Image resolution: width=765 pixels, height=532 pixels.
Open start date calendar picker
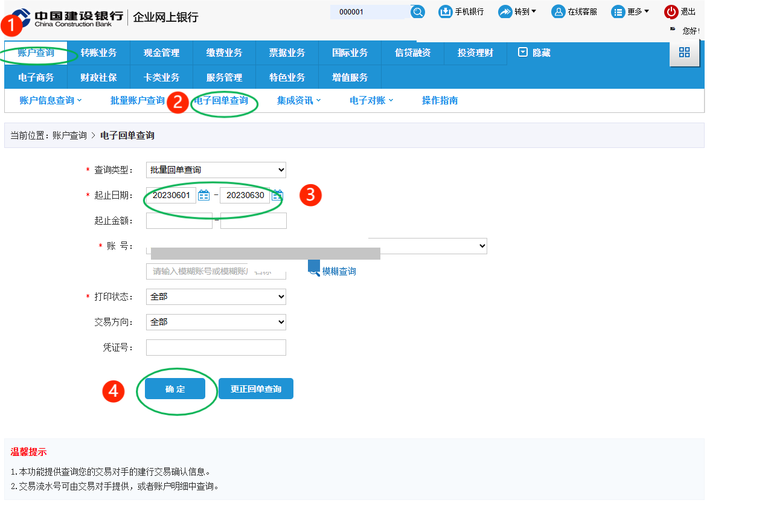click(204, 195)
